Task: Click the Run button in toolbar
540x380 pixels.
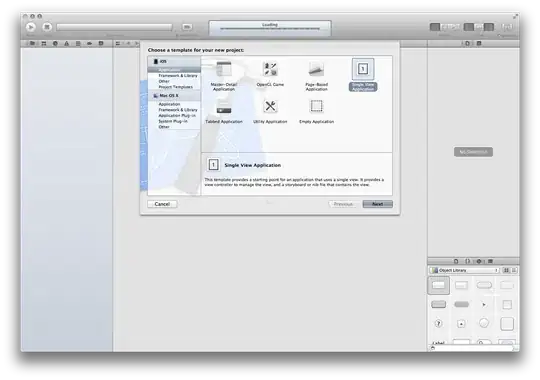Action: coord(31,27)
